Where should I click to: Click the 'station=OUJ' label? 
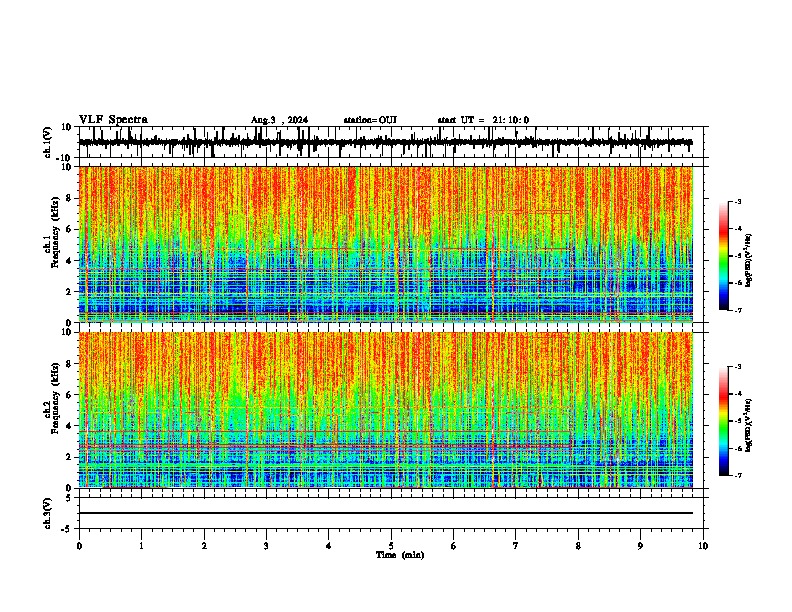(x=370, y=120)
